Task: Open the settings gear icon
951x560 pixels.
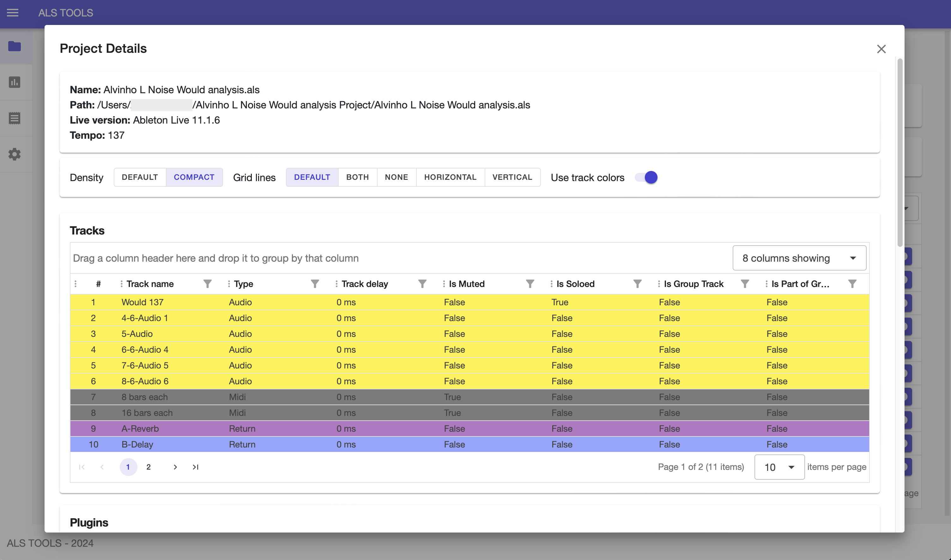Action: click(x=15, y=154)
